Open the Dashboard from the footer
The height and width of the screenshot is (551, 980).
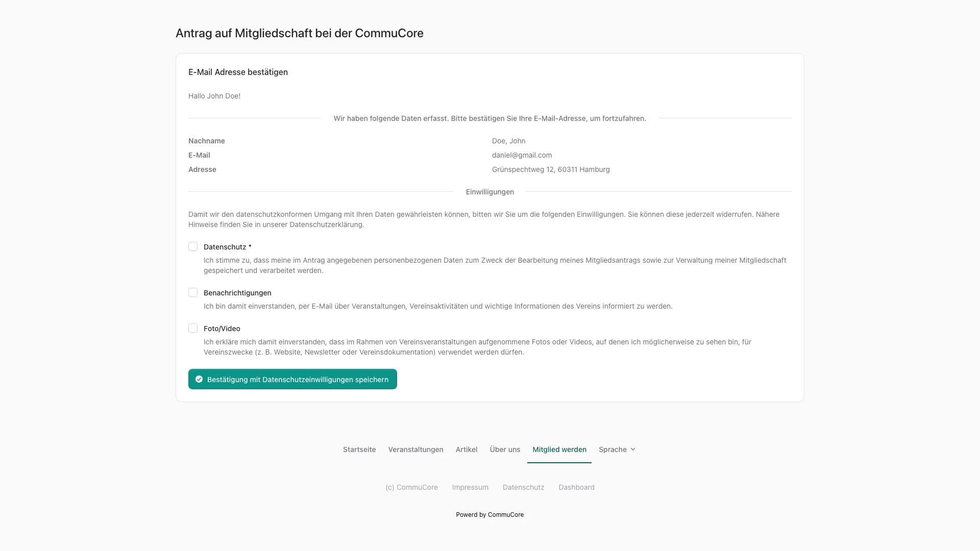tap(576, 487)
